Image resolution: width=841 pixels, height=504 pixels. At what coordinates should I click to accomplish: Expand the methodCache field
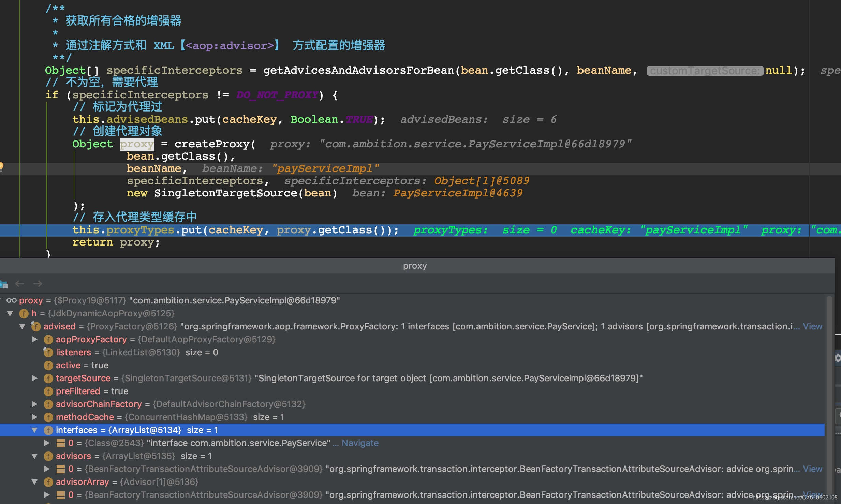[x=34, y=417]
